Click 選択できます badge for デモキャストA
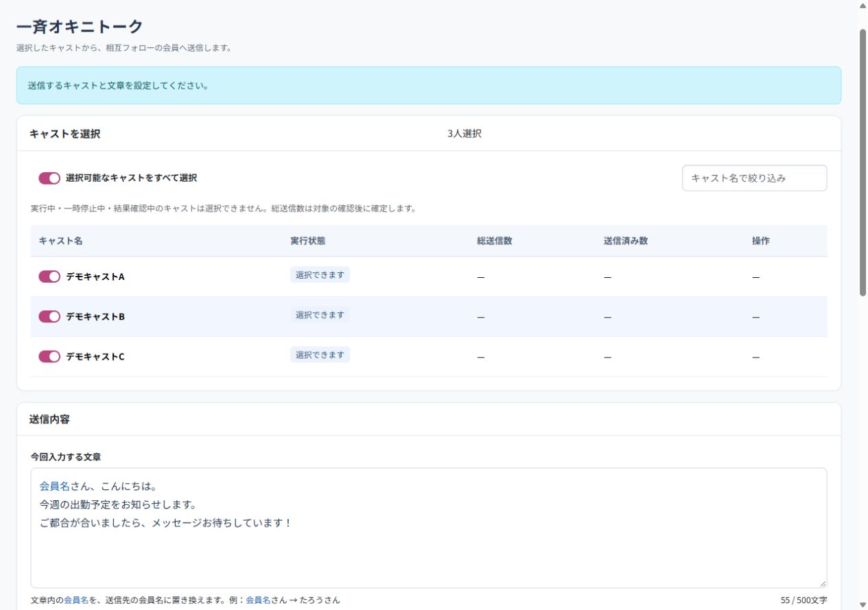This screenshot has width=868, height=610. [320, 274]
